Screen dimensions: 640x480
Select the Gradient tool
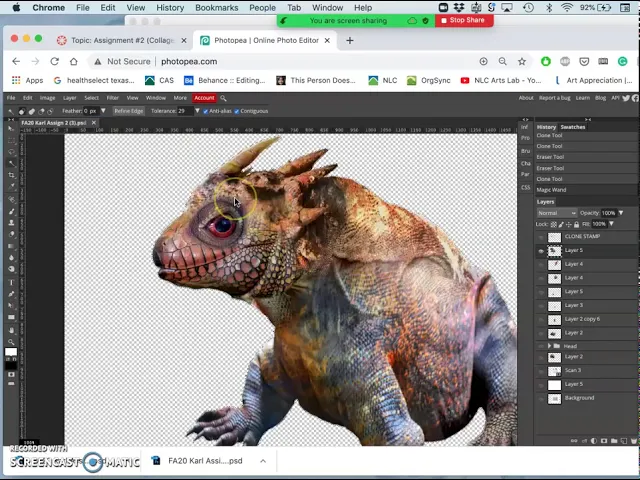click(11, 246)
